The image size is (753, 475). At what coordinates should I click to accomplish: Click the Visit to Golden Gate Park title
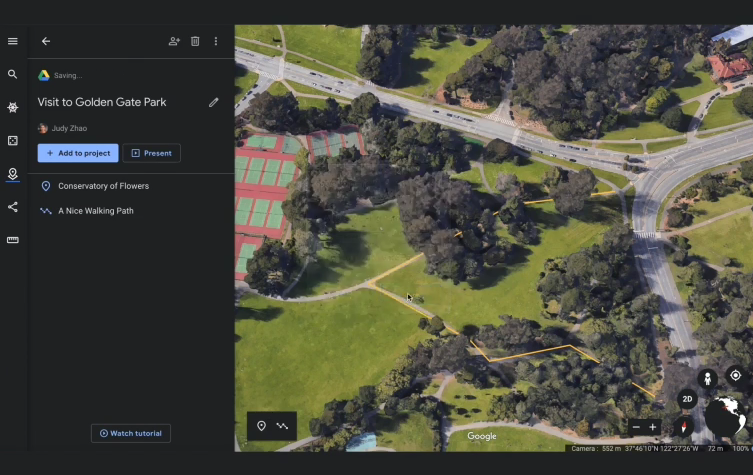(102, 102)
